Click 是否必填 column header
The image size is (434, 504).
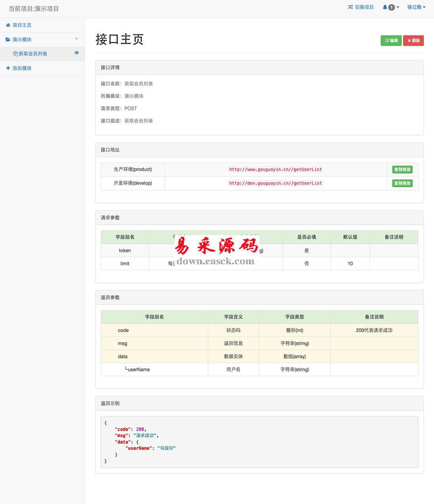coord(306,237)
